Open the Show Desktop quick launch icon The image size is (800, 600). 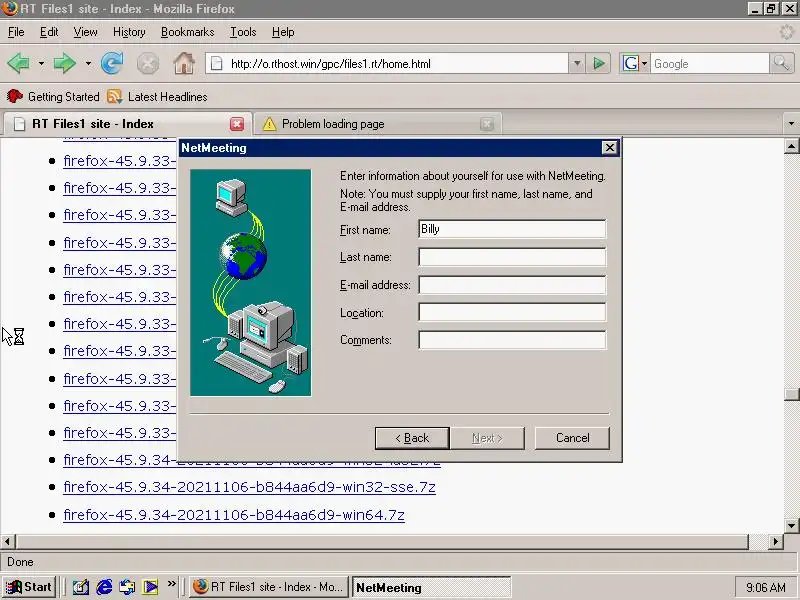[x=81, y=587]
